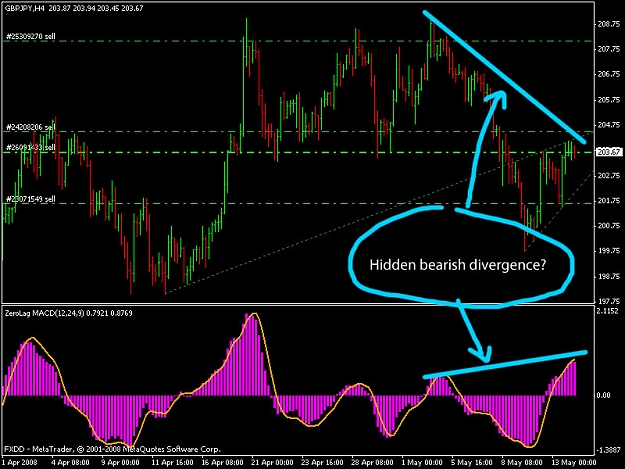This screenshot has height=469, width=625.
Task: Click the 204.75 price axis label
Action: coord(609,125)
